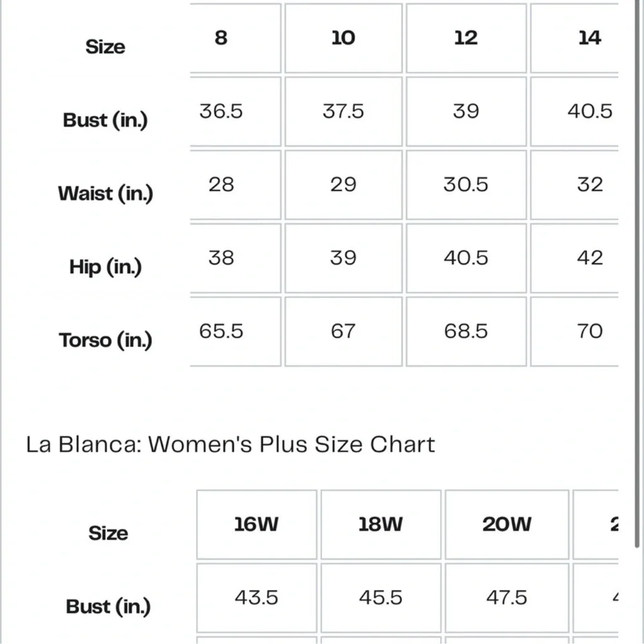Image resolution: width=644 pixels, height=644 pixels.
Task: Click the 20W plus size header
Action: 507,524
